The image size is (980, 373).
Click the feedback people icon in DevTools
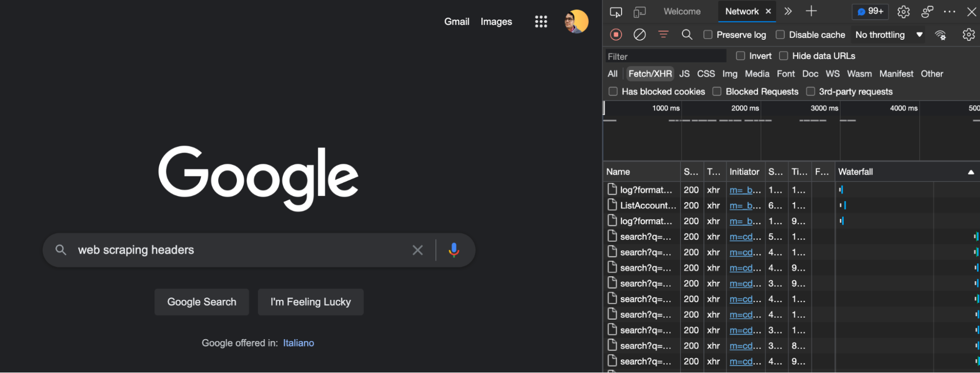pos(927,12)
